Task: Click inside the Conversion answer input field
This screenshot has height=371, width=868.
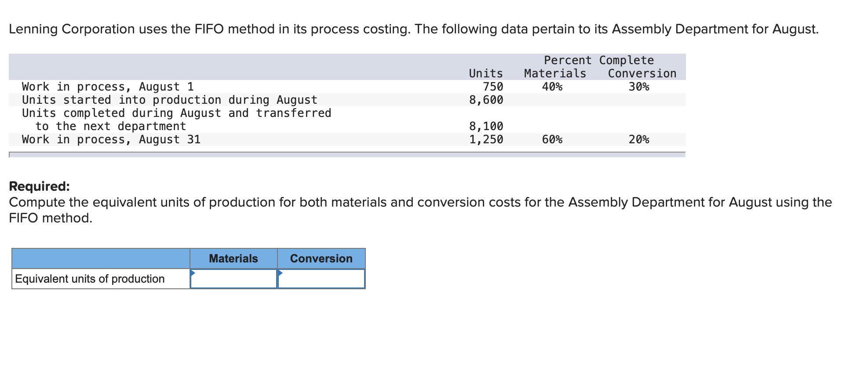Action: 323,278
